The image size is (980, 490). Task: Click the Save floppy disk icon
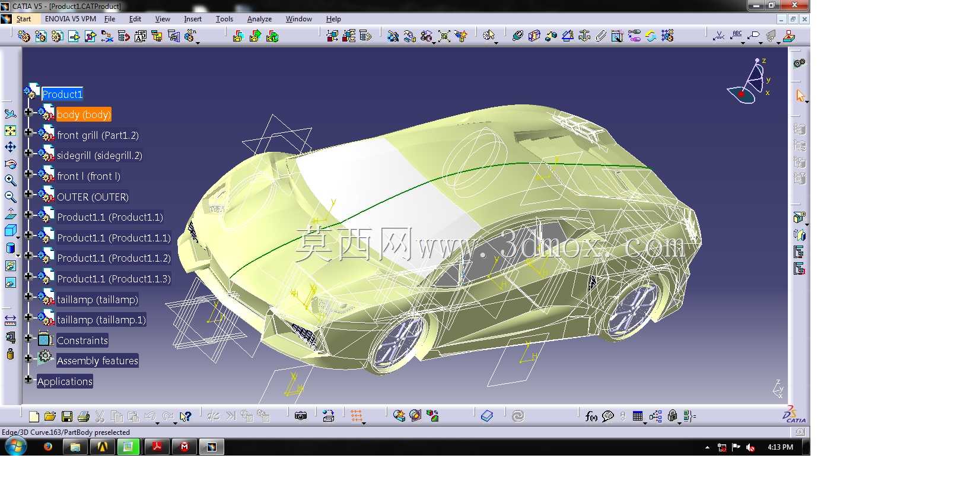(67, 416)
